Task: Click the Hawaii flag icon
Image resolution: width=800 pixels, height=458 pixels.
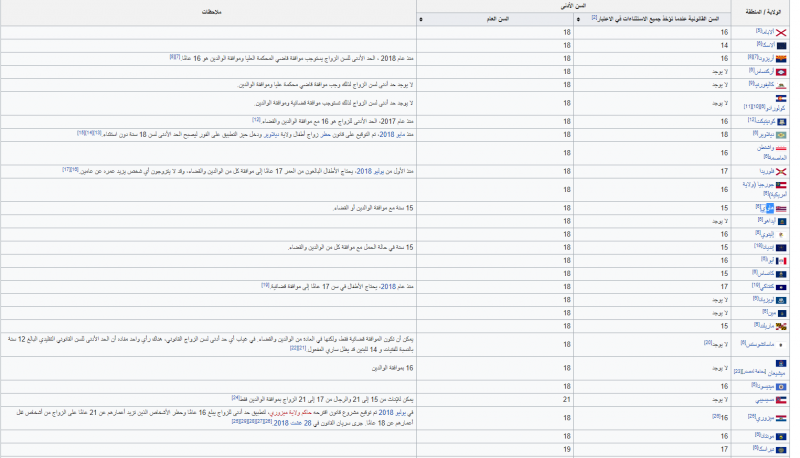Action: pos(781,209)
